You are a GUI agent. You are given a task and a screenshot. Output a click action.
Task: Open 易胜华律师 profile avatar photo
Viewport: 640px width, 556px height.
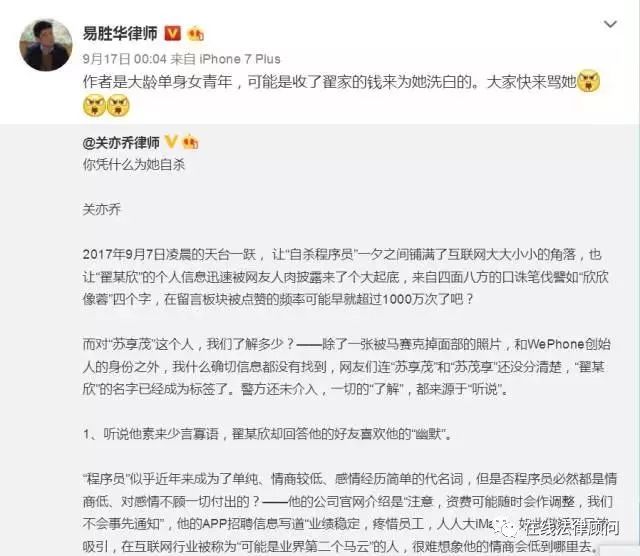(x=46, y=45)
